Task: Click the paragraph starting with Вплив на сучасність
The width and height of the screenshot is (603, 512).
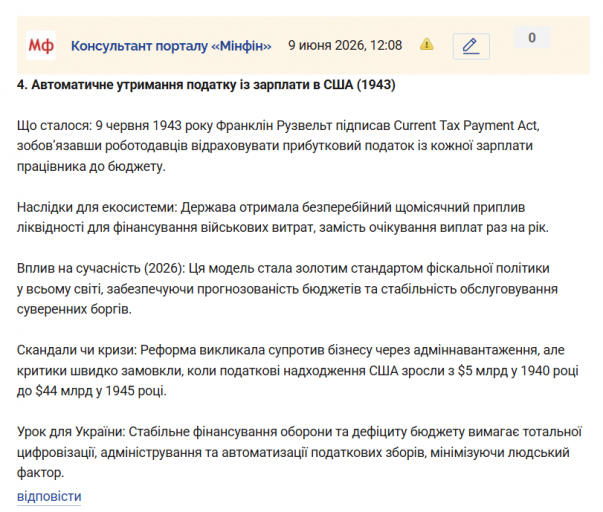Action: tap(287, 289)
